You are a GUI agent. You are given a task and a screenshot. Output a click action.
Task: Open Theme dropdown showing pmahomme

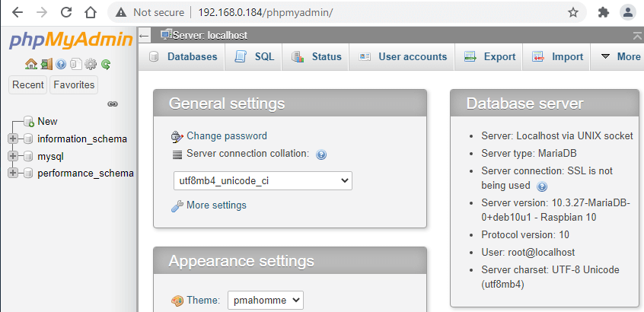266,300
